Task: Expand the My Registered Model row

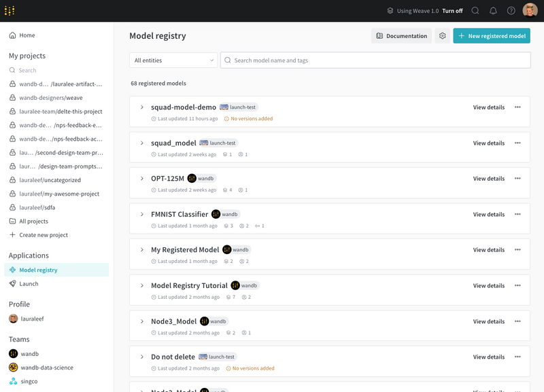Action: click(x=142, y=249)
